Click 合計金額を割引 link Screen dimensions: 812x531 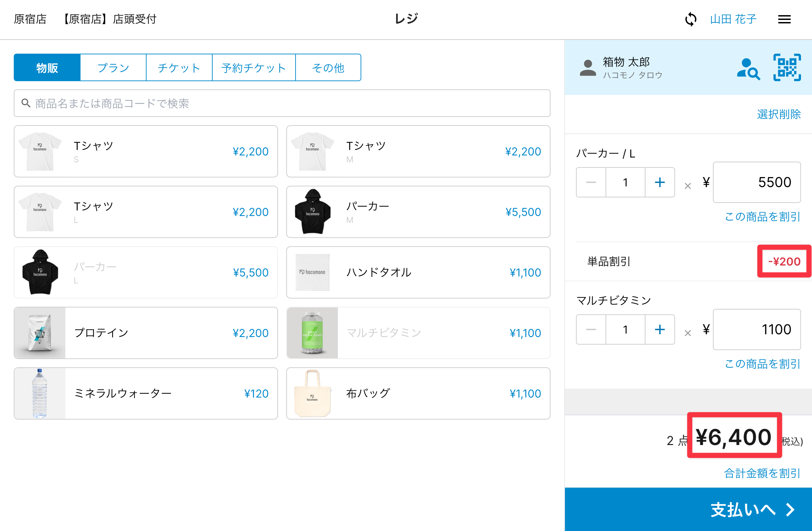pyautogui.click(x=762, y=473)
